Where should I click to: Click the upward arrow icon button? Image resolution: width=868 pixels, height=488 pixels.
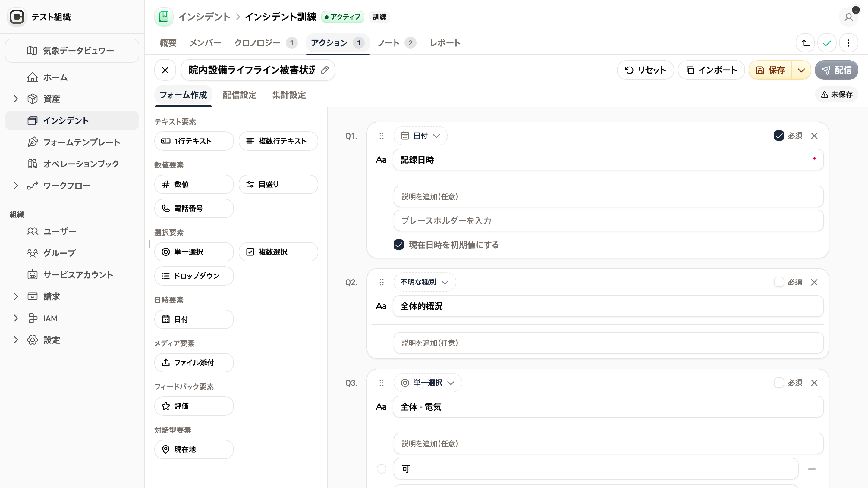coord(805,43)
